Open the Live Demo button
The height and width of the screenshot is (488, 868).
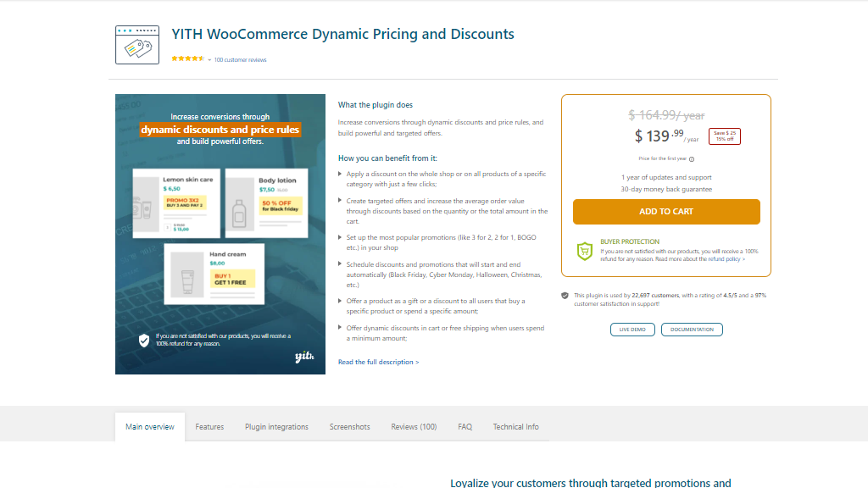click(632, 330)
